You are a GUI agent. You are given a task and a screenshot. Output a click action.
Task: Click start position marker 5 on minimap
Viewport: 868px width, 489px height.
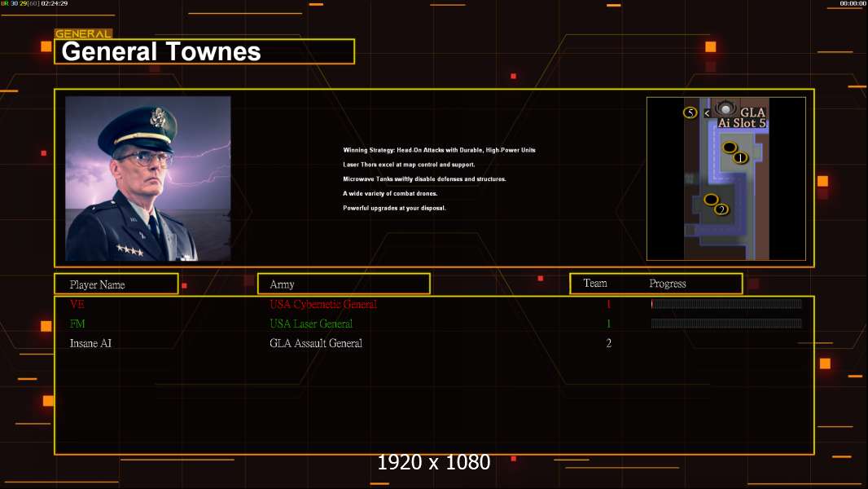(690, 113)
